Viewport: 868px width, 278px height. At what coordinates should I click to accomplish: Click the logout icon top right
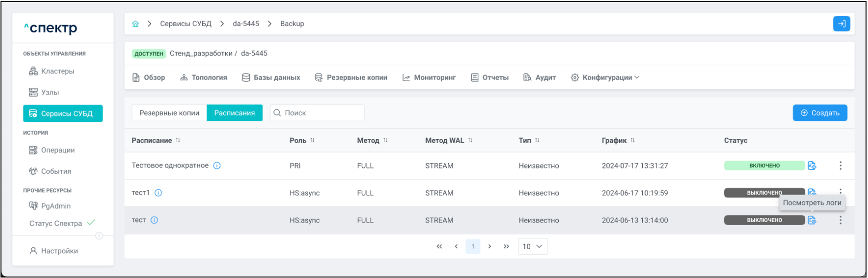pos(841,24)
